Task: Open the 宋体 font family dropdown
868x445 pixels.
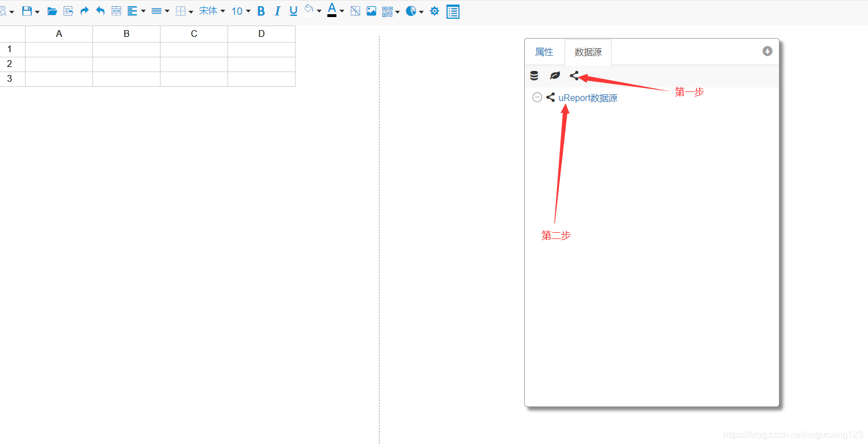Action: (212, 11)
